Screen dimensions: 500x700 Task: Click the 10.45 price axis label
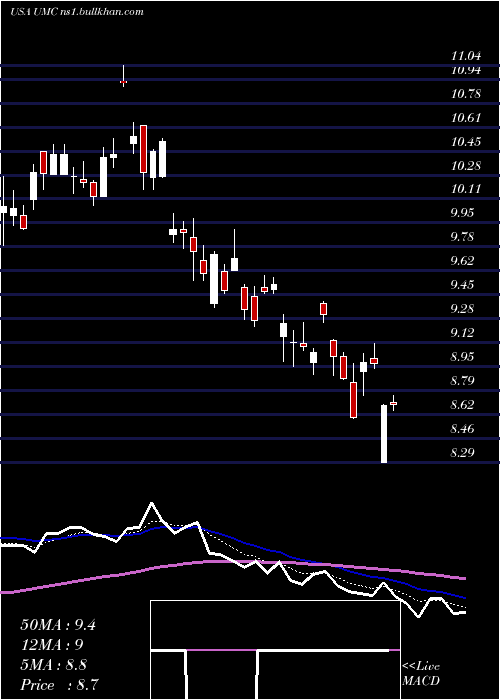tap(466, 142)
